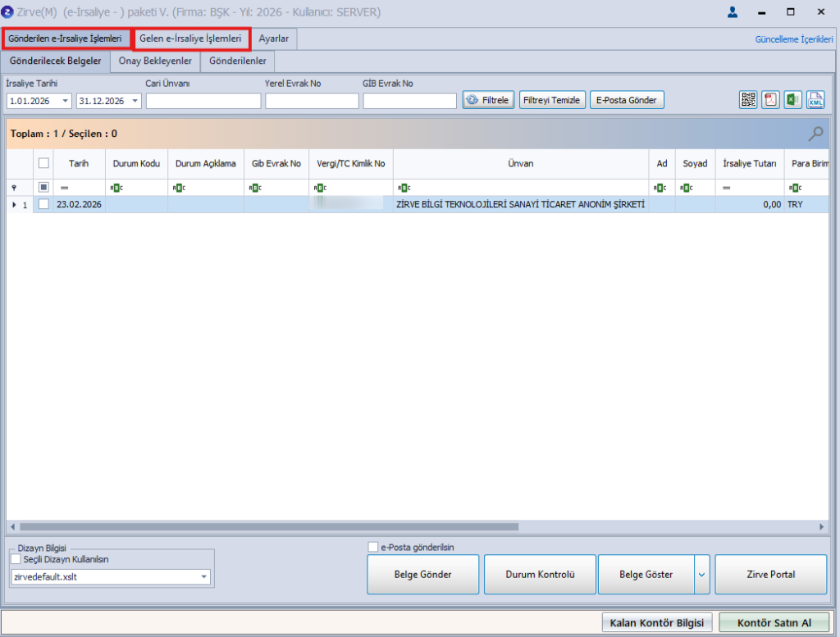The width and height of the screenshot is (840, 637).
Task: Sort by the Durum Kodu column header
Action: (x=137, y=164)
